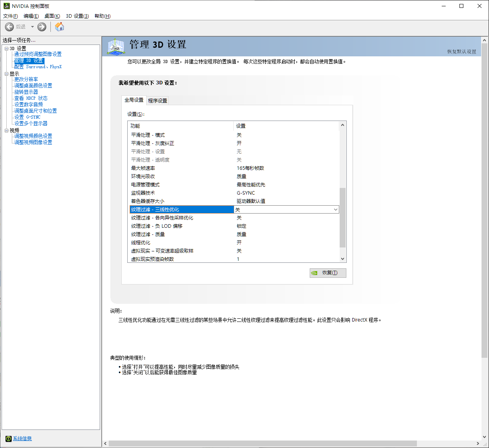Screen dimensions: 489x448
Task: Open 调整视频颜色设置 page
Action: coord(33,136)
